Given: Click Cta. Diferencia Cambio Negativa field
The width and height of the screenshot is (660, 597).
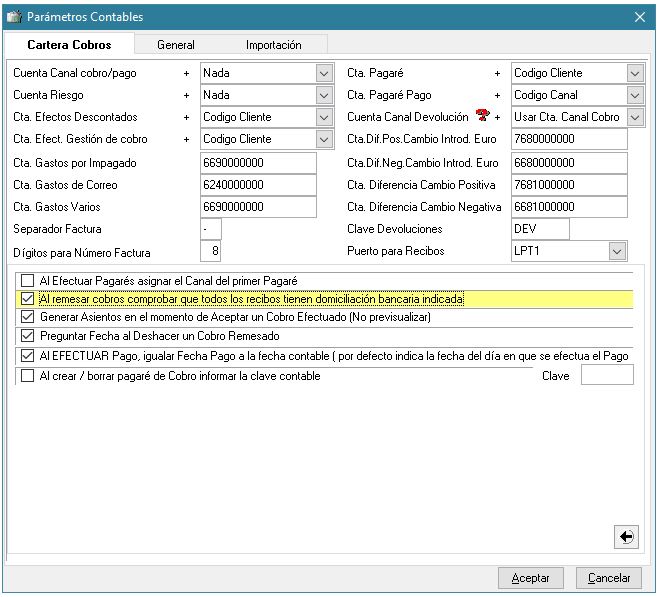Looking at the screenshot, I should (x=569, y=207).
